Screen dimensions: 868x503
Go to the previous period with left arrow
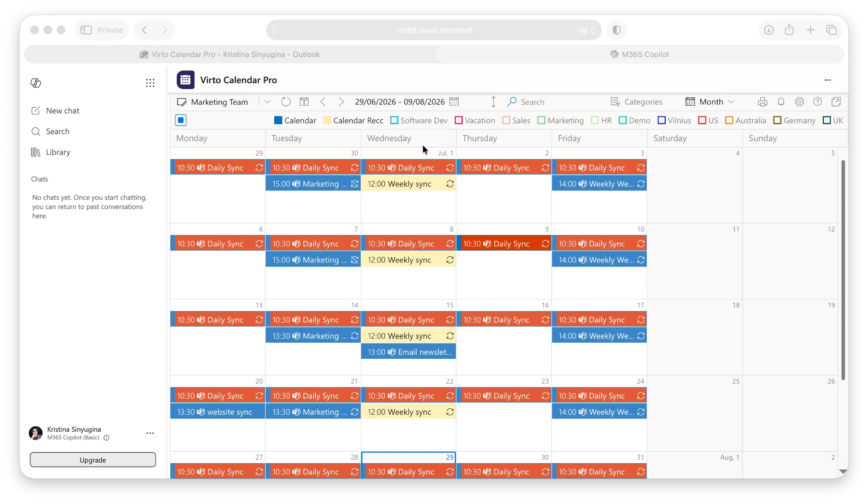(x=323, y=102)
